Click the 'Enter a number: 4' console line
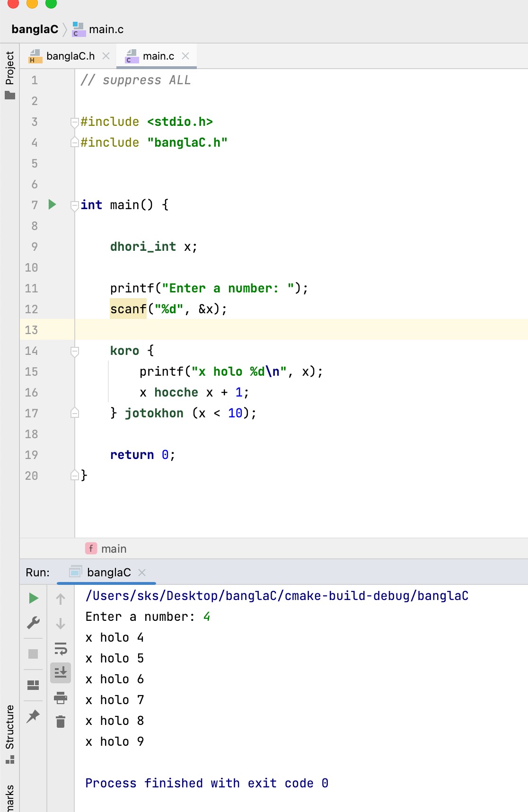 [148, 617]
